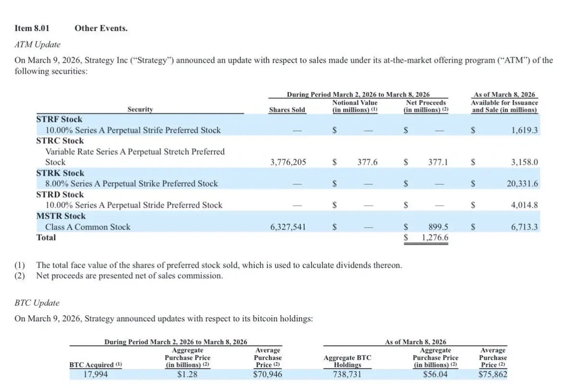This screenshot has height=392, width=576.
Task: Select '10.00% Series A Perpetual Stride Preferred Stock'
Action: coord(134,205)
